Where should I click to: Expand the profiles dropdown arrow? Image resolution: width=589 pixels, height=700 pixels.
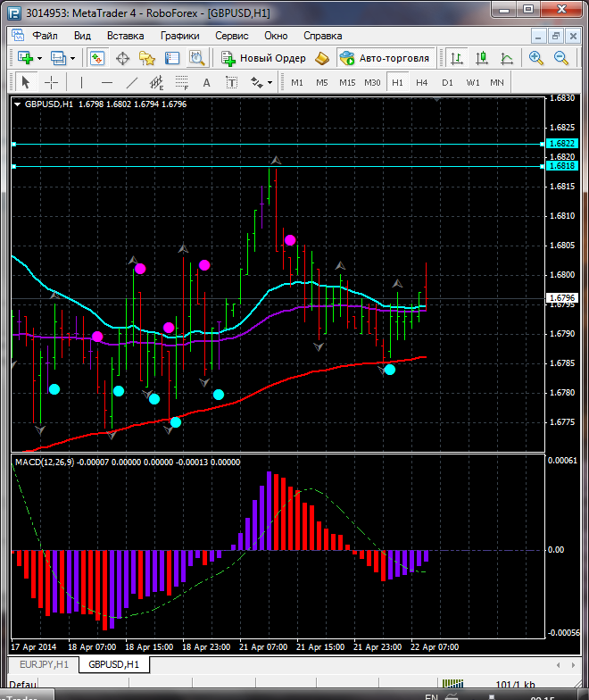click(73, 58)
